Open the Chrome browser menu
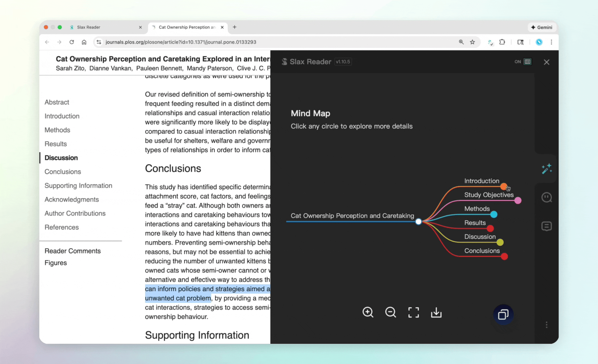The width and height of the screenshot is (598, 364). [552, 42]
